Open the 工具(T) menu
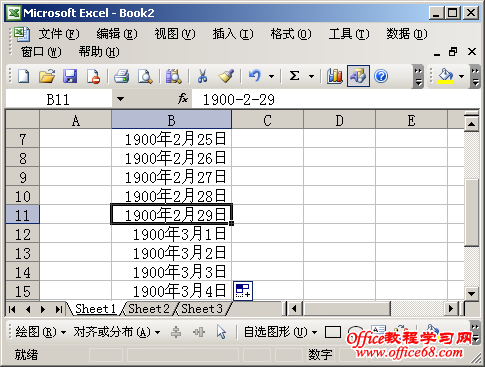The width and height of the screenshot is (485, 367). 349,34
